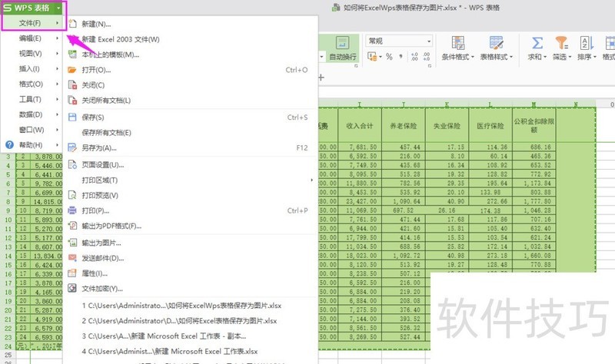Image resolution: width=615 pixels, height=364 pixels.
Task: Click the 收入合计 header cell
Action: click(360, 126)
